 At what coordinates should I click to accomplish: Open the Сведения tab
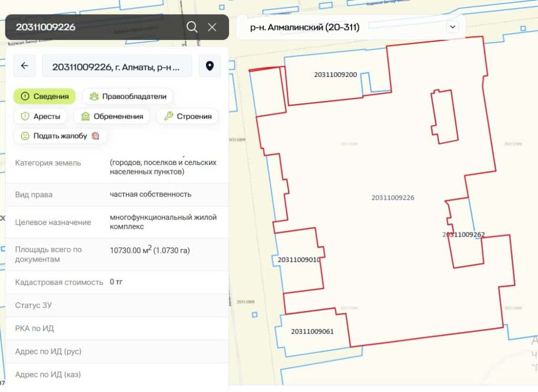pyautogui.click(x=45, y=96)
